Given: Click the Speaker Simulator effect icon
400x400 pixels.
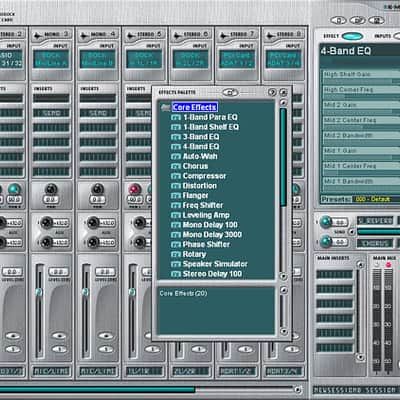Looking at the screenshot, I should coord(176,264).
